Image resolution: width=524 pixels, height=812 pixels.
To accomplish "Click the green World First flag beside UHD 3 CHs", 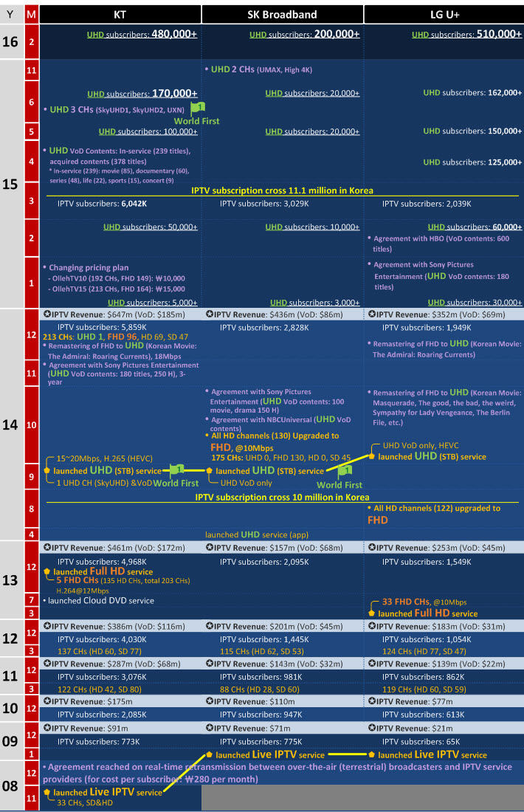I will click(x=198, y=108).
